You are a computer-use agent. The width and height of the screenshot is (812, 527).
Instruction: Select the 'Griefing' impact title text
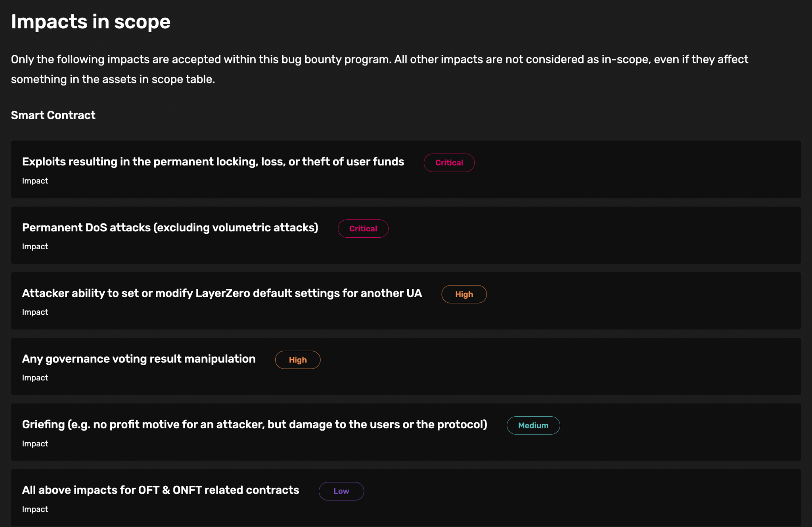pyautogui.click(x=255, y=424)
